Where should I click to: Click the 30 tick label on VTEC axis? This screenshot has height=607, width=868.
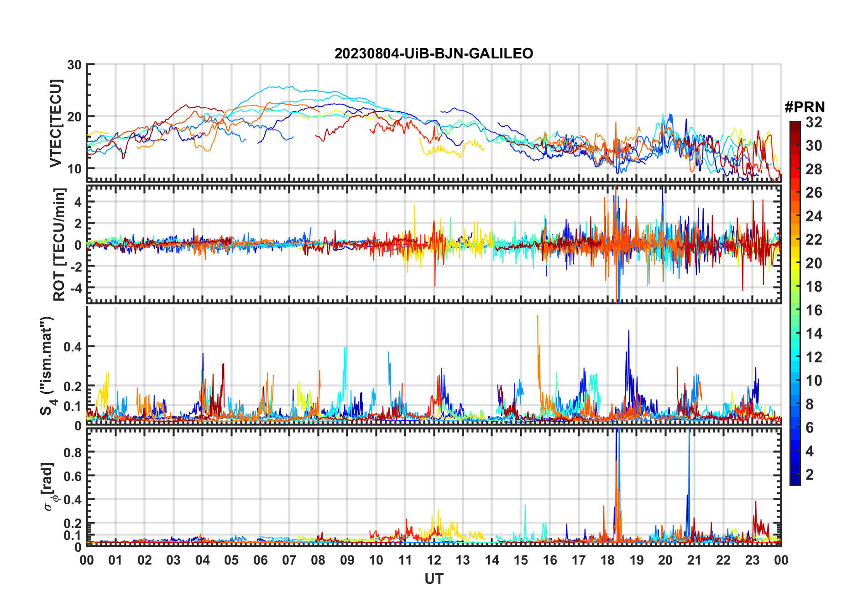[x=74, y=65]
